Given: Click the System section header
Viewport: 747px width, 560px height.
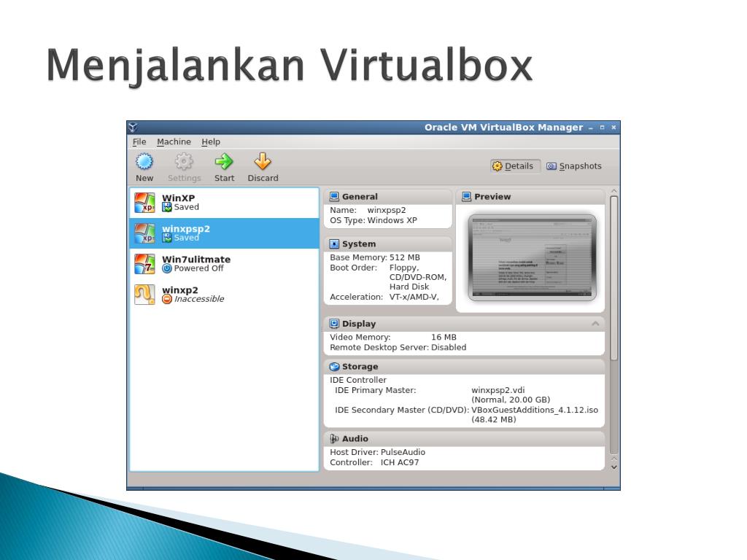Looking at the screenshot, I should coord(388,244).
